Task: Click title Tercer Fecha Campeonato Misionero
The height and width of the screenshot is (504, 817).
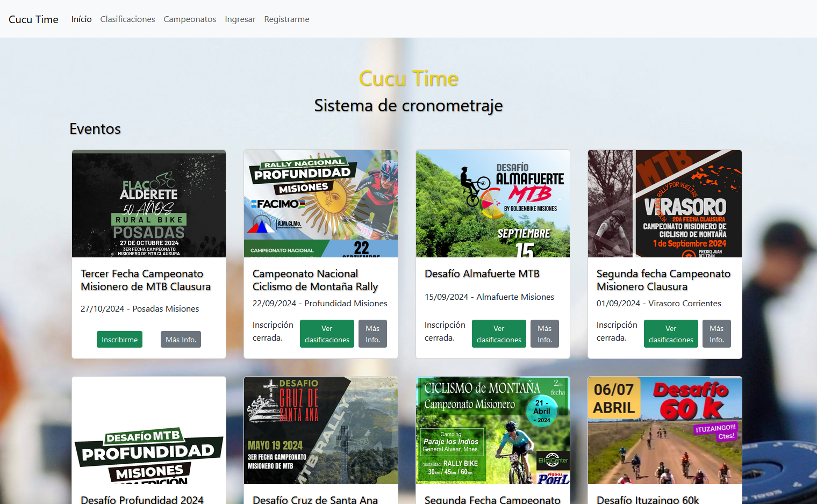Action: [x=146, y=280]
